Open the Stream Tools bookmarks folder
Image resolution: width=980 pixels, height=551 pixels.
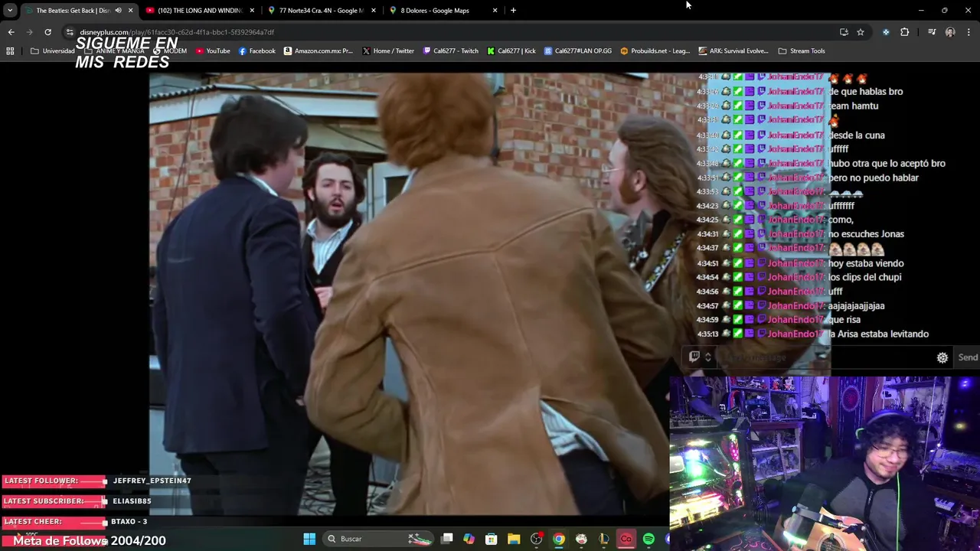802,51
